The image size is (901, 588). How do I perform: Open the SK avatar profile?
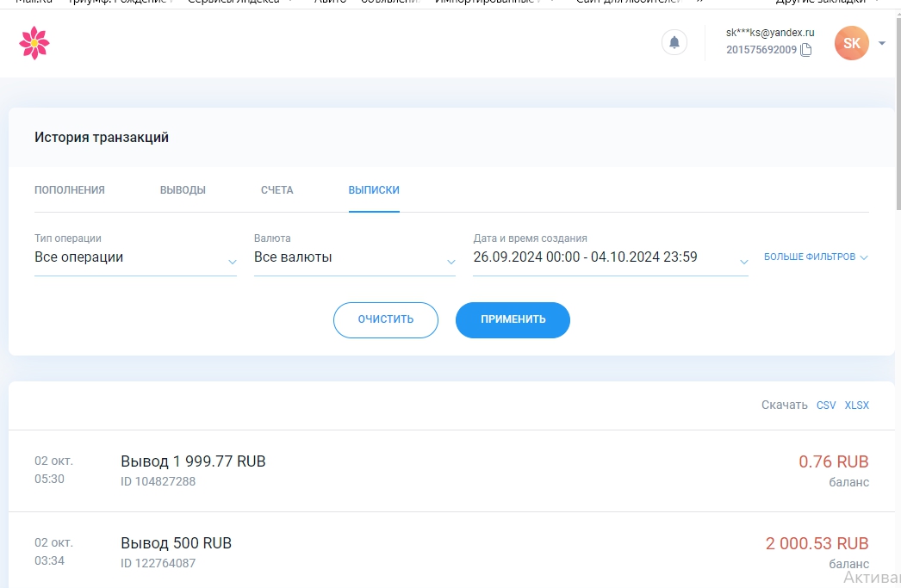852,43
